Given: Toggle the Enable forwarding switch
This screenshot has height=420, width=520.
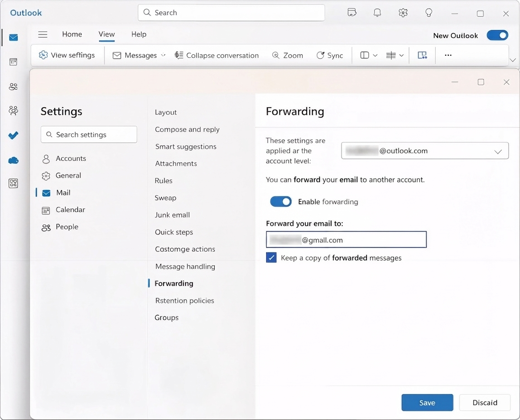Looking at the screenshot, I should click(280, 202).
